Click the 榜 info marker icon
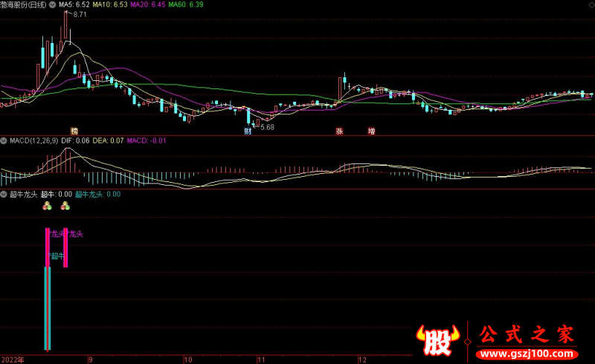Screen dimensions: 595x364 point(74,131)
